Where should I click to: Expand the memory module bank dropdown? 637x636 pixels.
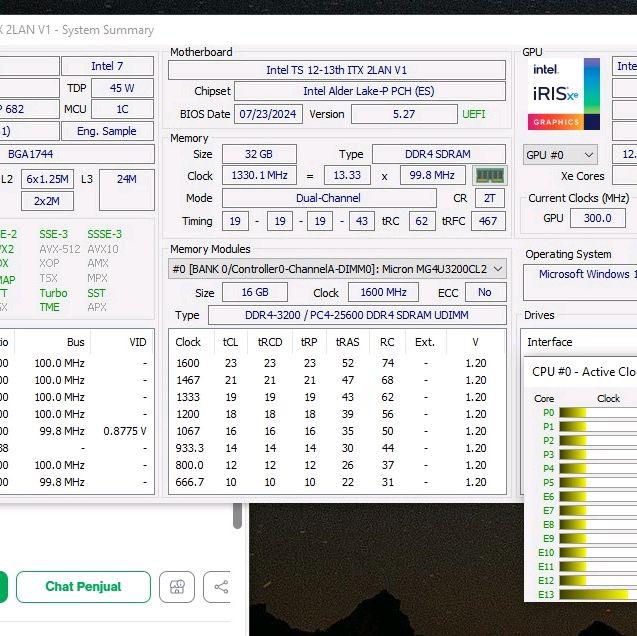click(337, 269)
